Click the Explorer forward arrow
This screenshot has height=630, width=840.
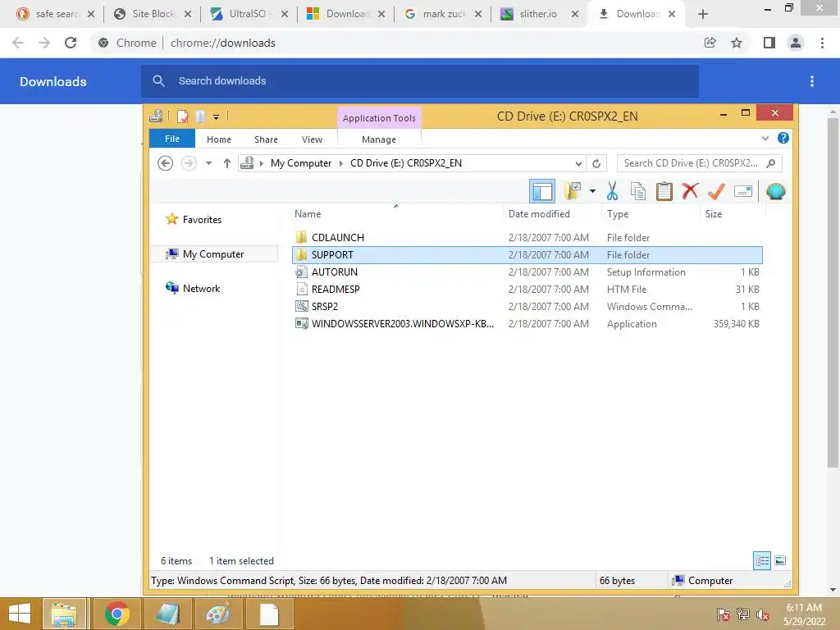[189, 163]
